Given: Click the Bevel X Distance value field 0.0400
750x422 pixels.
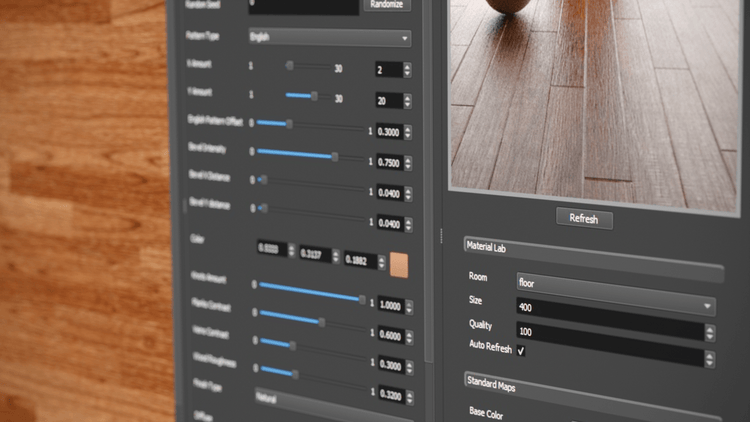Looking at the screenshot, I should 390,193.
